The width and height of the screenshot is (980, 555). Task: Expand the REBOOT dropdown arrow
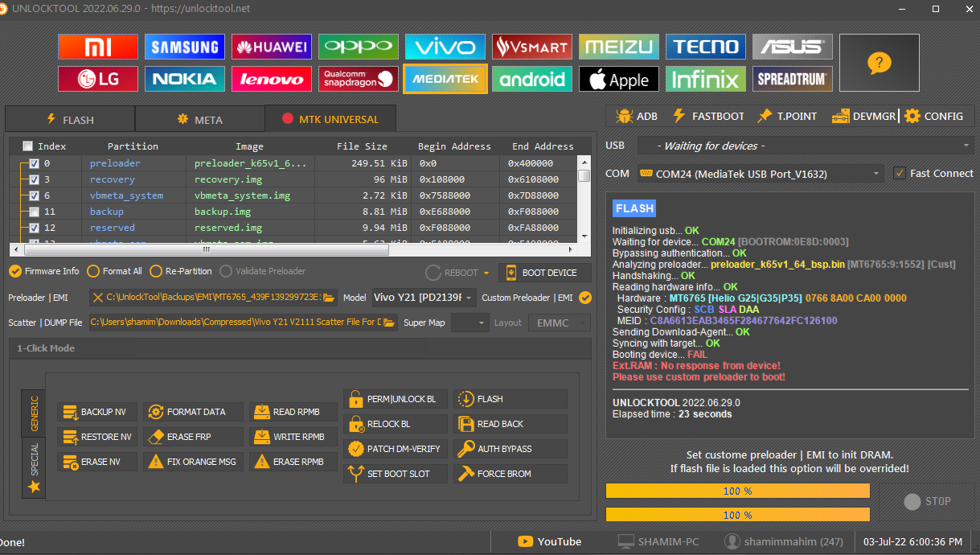click(x=485, y=273)
